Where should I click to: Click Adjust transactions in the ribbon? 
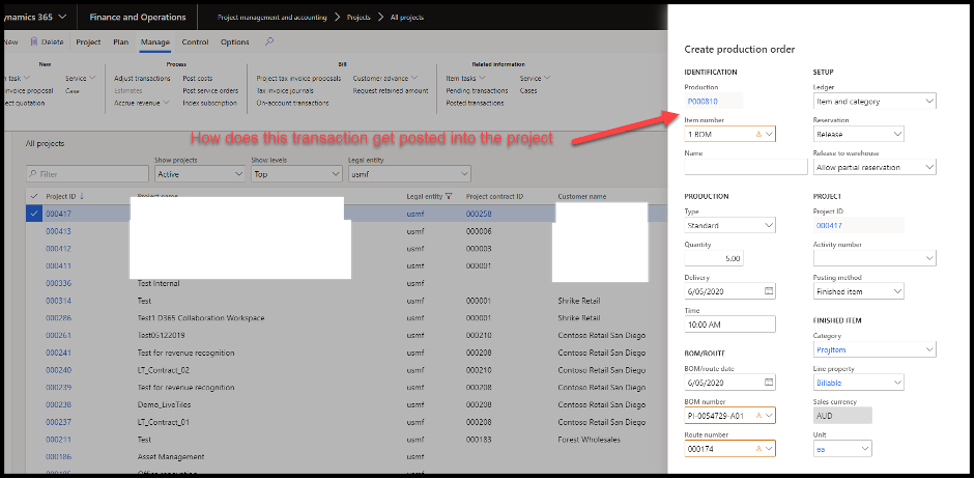(x=142, y=78)
